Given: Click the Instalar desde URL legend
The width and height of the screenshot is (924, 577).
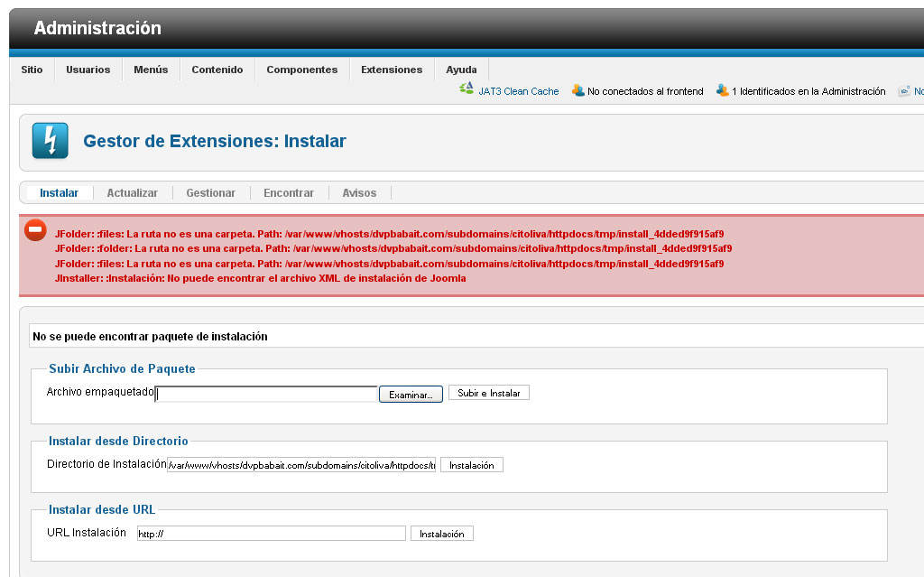Looking at the screenshot, I should (x=102, y=510).
